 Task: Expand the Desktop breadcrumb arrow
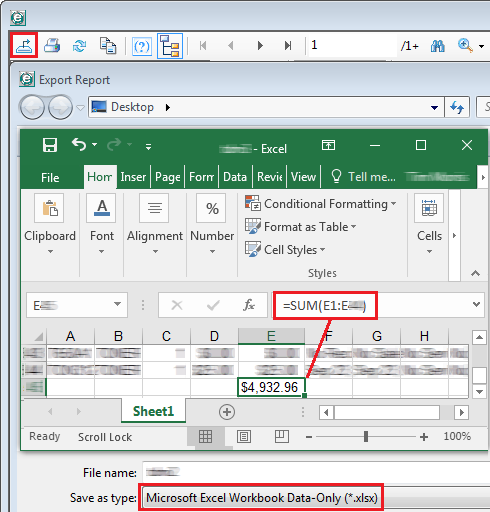168,107
